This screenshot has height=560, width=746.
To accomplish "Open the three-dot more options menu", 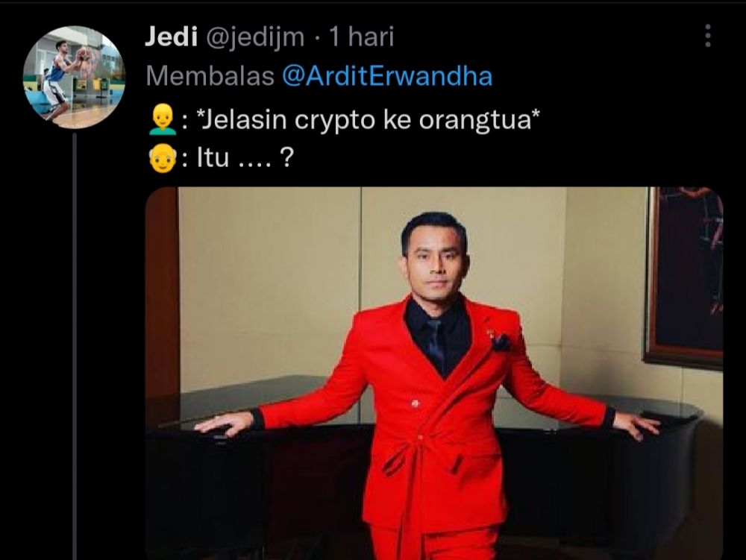I will click(x=707, y=36).
